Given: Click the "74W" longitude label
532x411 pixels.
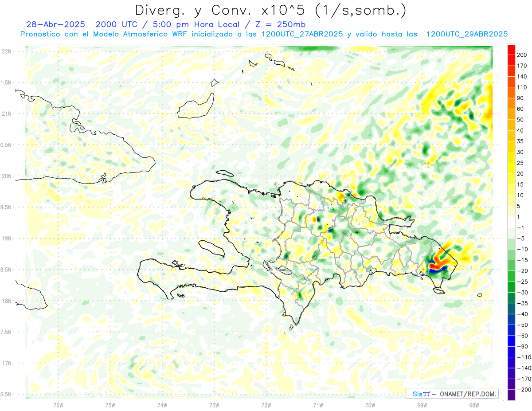Looking at the screenshot, I should (x=162, y=404).
